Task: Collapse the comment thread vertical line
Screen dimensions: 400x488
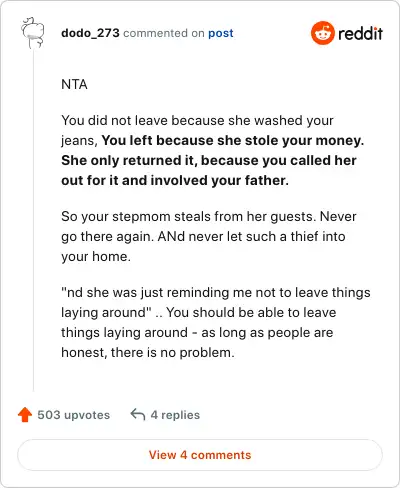Action: click(x=33, y=220)
